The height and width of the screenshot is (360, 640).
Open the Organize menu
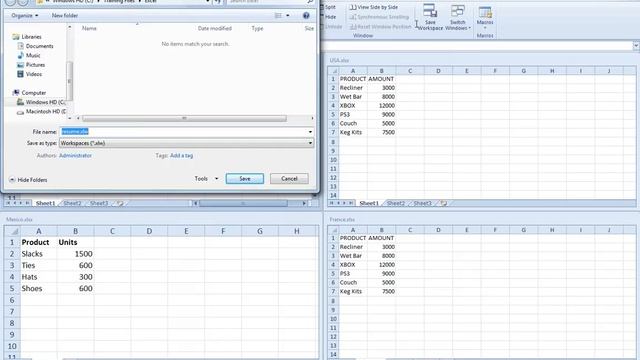24,16
